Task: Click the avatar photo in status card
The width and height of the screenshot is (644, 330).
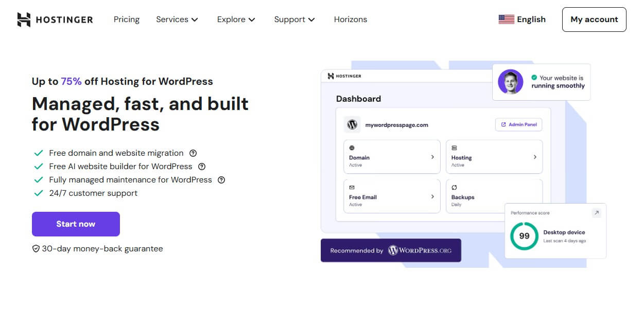Action: 511,82
